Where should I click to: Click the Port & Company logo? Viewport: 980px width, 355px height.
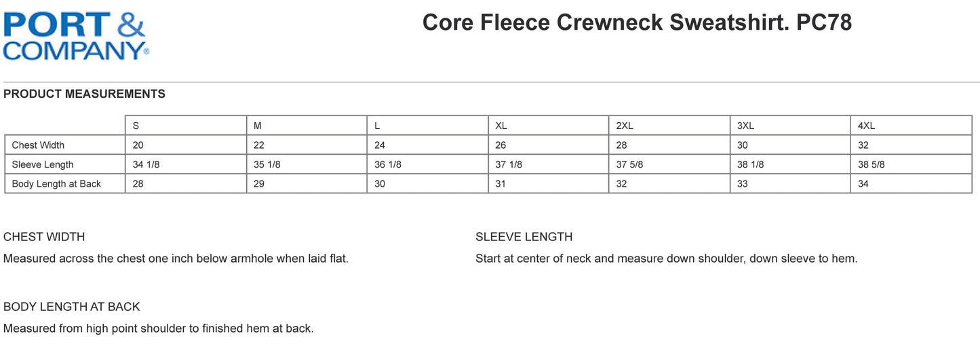coord(76,36)
